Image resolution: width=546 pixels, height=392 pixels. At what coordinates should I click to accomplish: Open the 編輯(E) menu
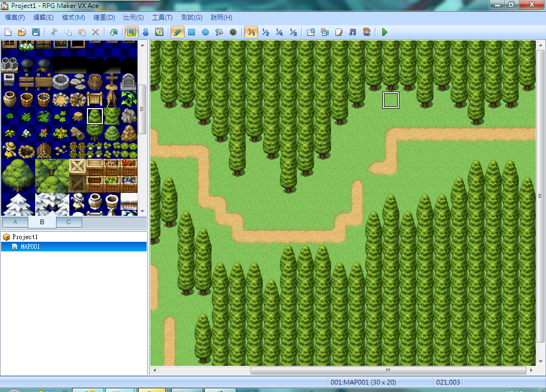(44, 18)
